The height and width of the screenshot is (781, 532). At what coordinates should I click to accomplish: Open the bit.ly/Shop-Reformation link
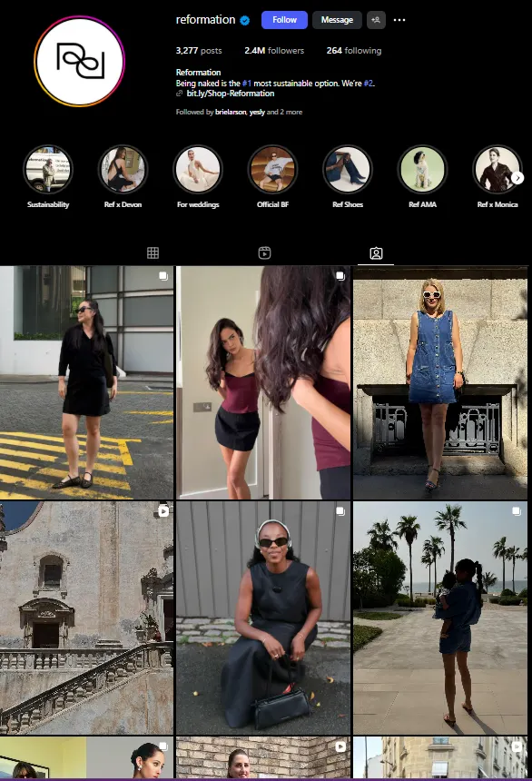click(x=230, y=94)
